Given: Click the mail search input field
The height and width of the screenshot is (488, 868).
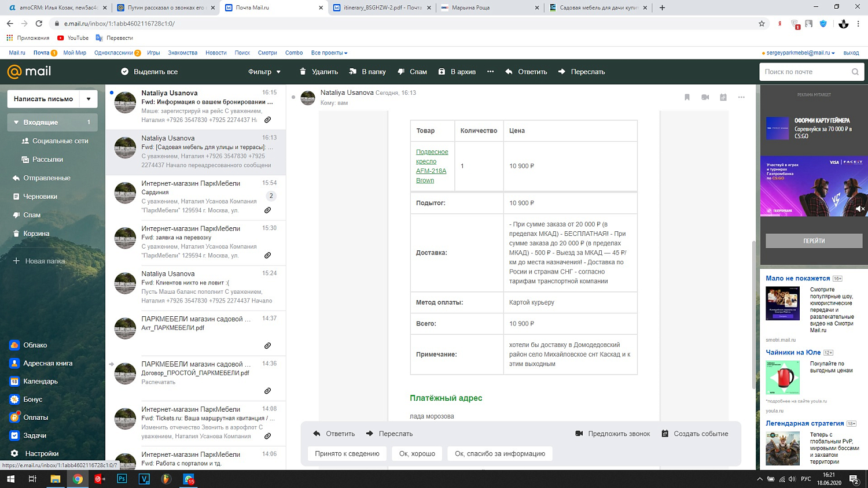Looking at the screenshot, I should (x=804, y=72).
